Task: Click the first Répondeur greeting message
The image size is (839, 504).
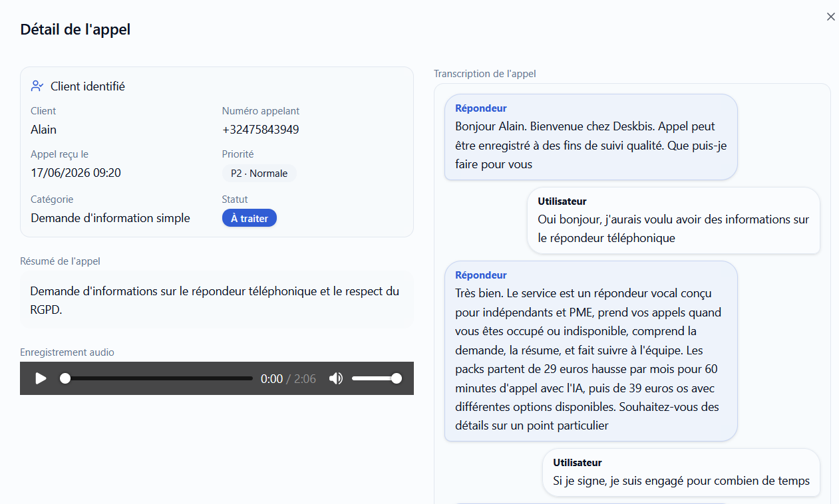Action: (591, 137)
